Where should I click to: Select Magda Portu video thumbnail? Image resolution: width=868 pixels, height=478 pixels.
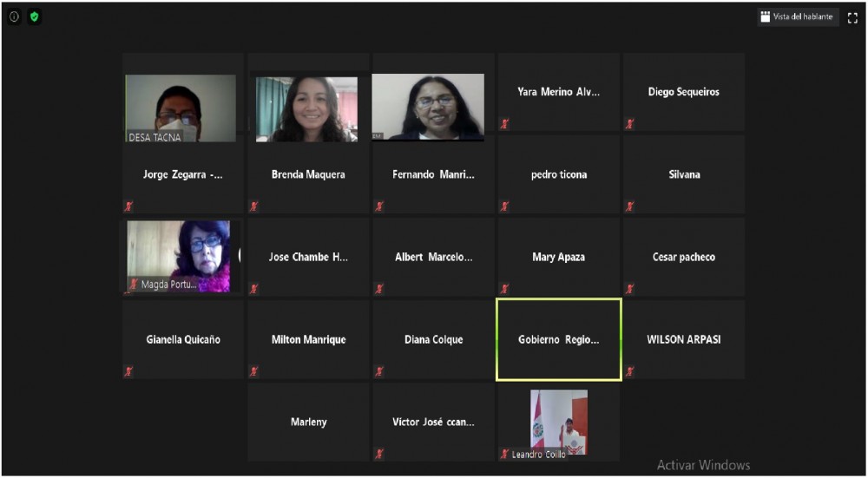point(179,256)
